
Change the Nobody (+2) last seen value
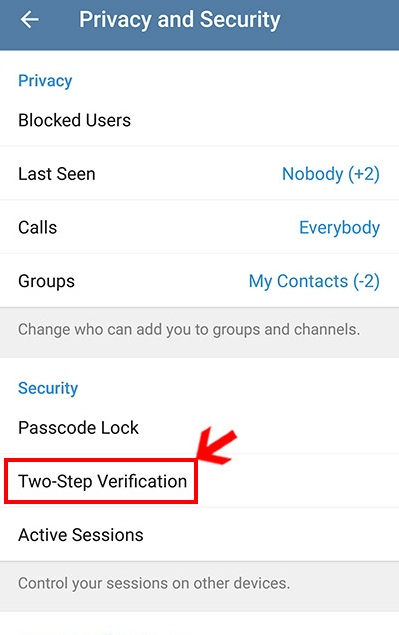coord(331,174)
